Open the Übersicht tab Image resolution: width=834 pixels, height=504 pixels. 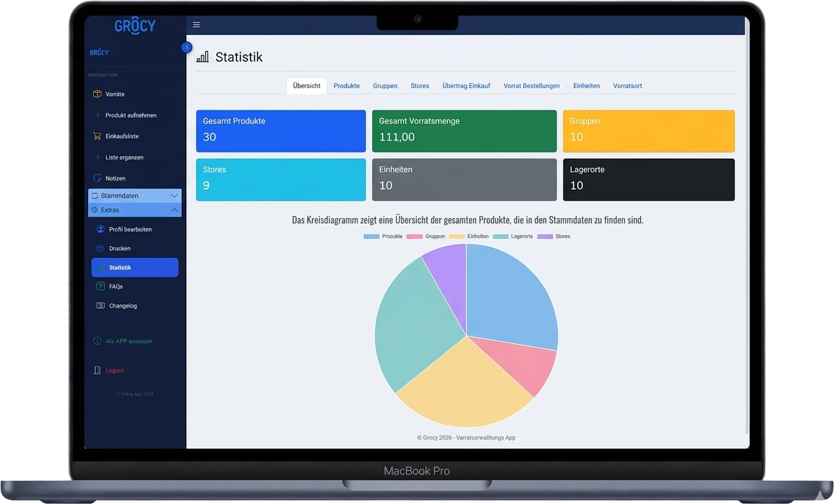click(x=307, y=85)
